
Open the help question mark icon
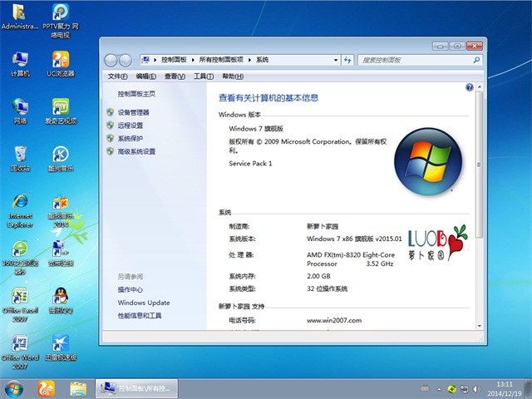click(x=470, y=86)
